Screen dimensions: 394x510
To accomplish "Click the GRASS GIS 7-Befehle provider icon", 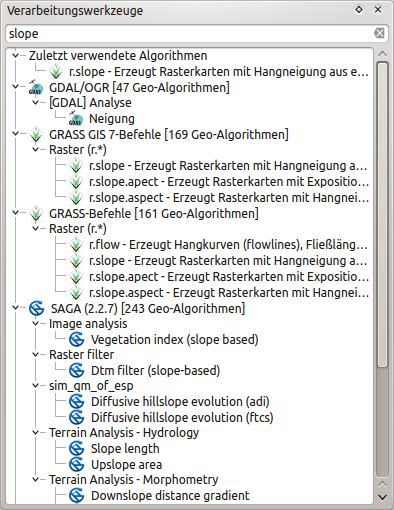I will 36,135.
